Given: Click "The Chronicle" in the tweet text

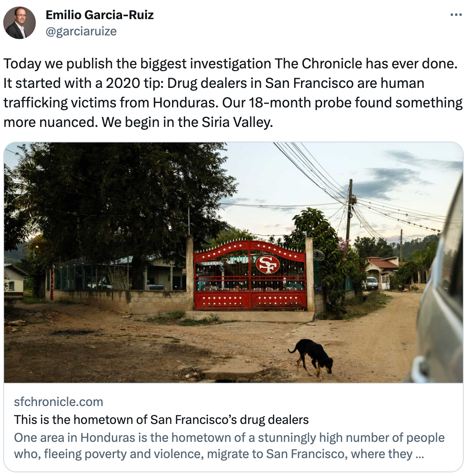Looking at the screenshot, I should pos(318,63).
